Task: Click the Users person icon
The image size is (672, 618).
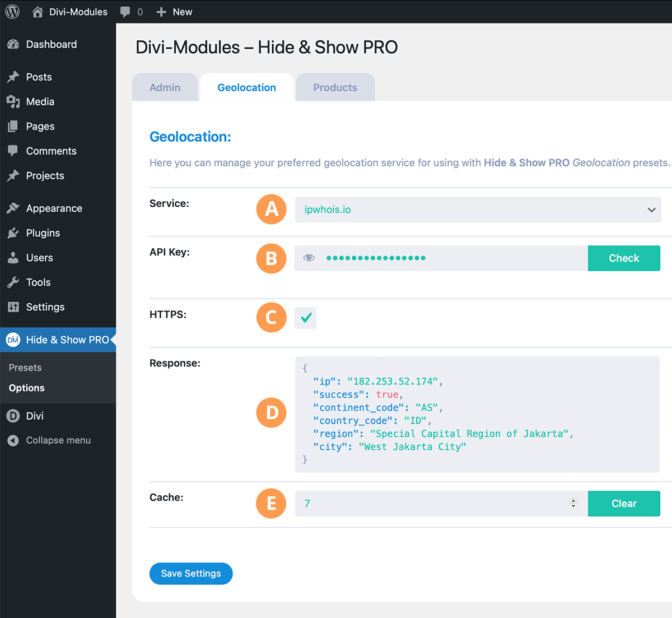Action: click(x=13, y=257)
